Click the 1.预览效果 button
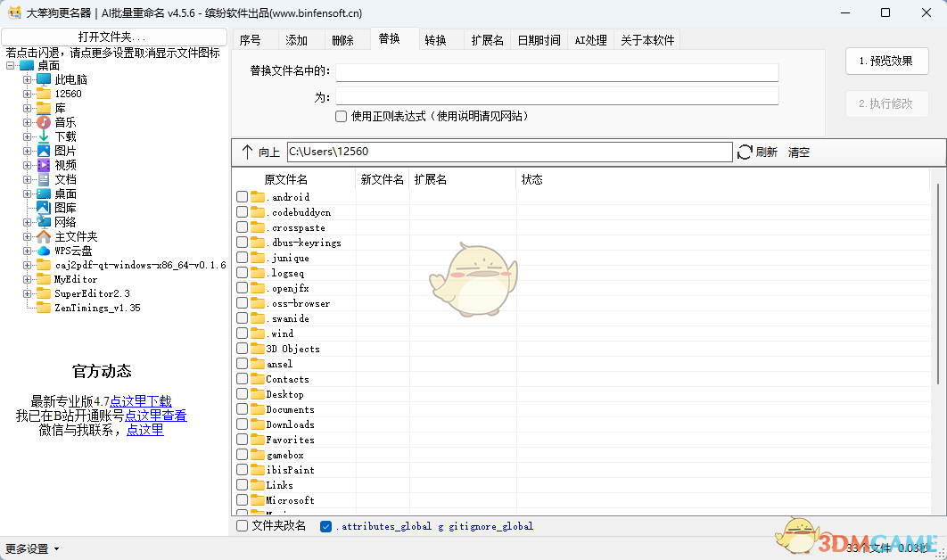 (886, 62)
